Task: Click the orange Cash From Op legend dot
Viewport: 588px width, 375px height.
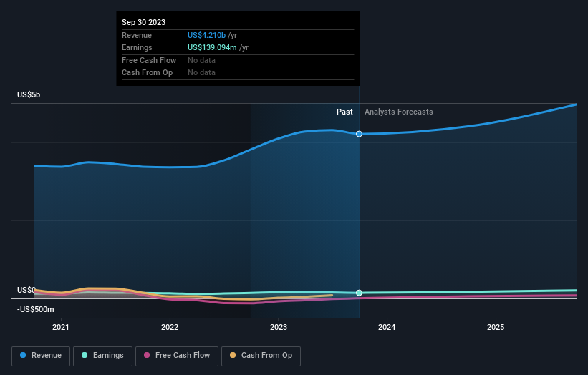Action: point(233,355)
